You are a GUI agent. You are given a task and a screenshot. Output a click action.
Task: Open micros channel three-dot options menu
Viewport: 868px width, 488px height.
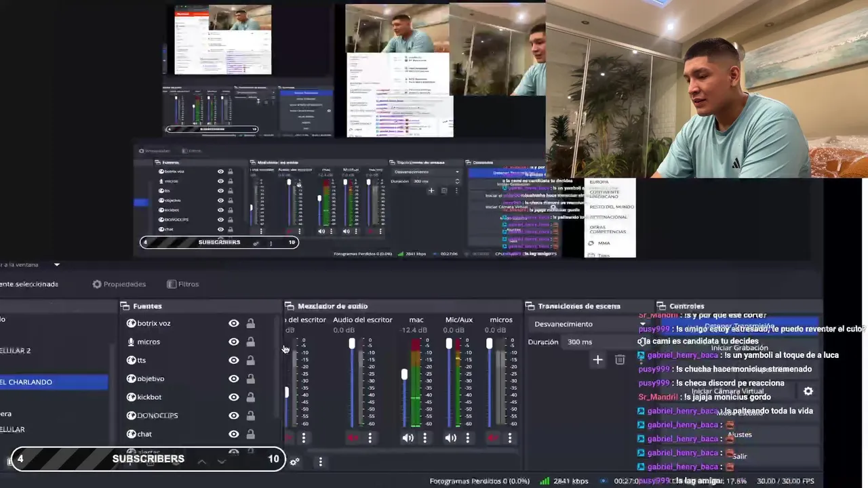point(510,438)
